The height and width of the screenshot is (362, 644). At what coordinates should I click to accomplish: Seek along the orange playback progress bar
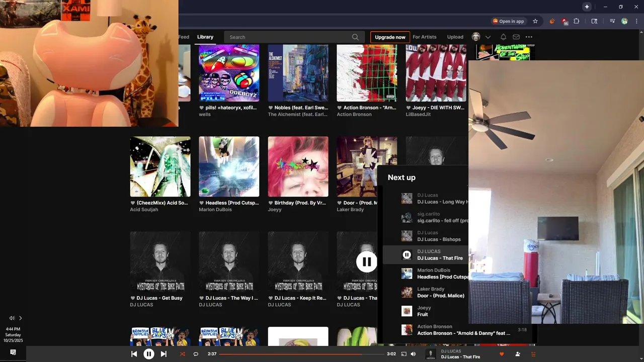pos(301,354)
